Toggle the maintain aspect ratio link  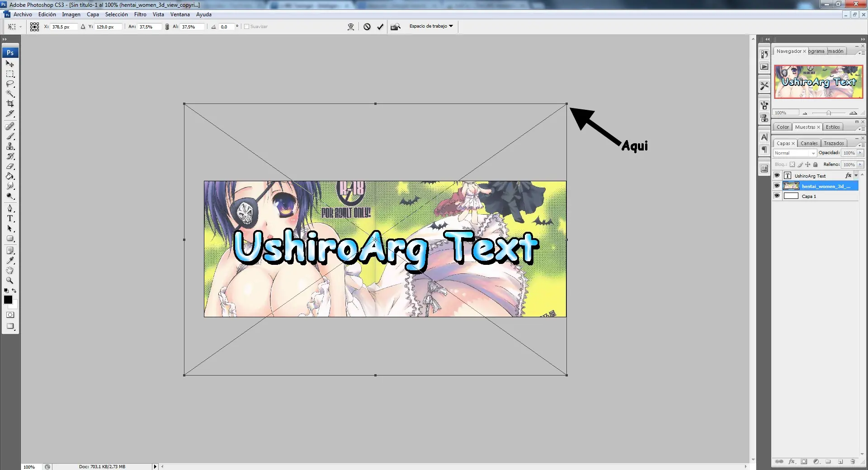167,27
